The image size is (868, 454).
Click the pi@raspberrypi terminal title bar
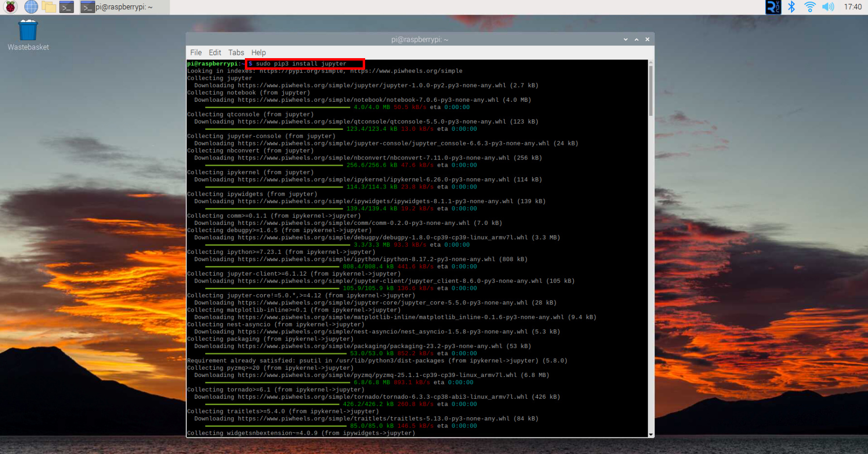pyautogui.click(x=420, y=39)
